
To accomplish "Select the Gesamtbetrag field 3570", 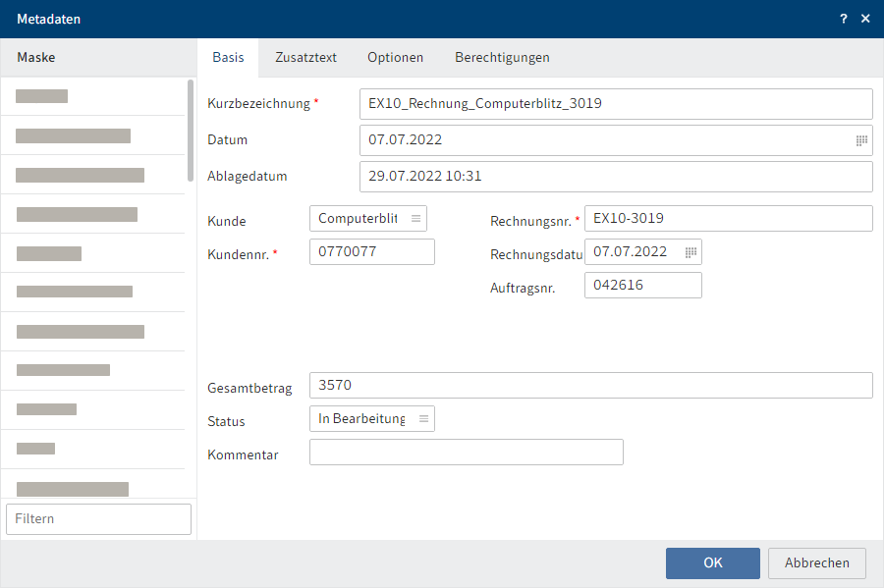I will point(591,385).
